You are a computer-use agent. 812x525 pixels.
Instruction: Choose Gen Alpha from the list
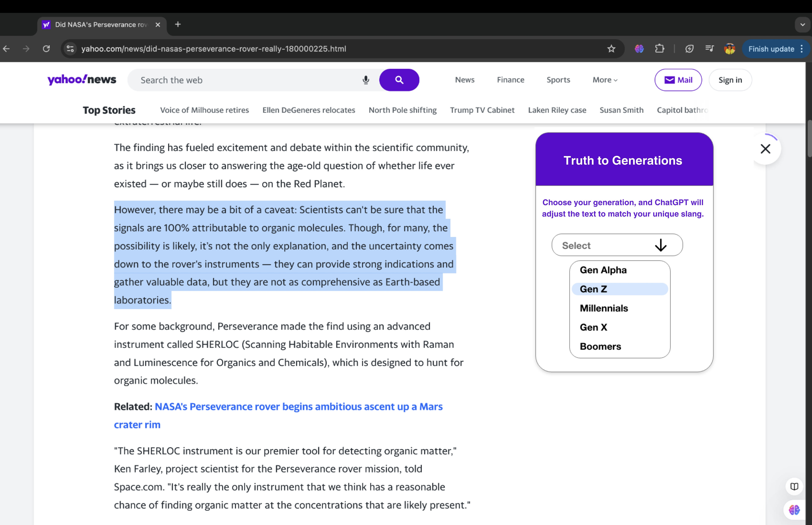point(620,270)
